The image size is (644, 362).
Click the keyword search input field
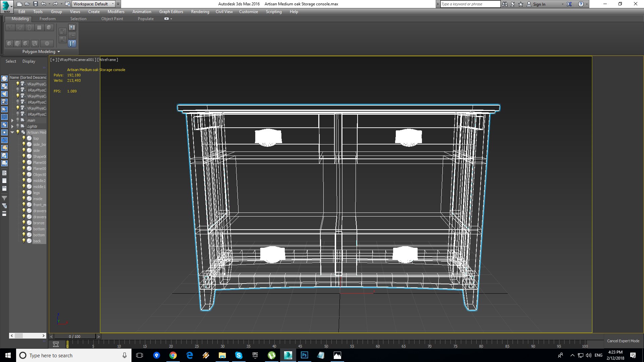[470, 4]
